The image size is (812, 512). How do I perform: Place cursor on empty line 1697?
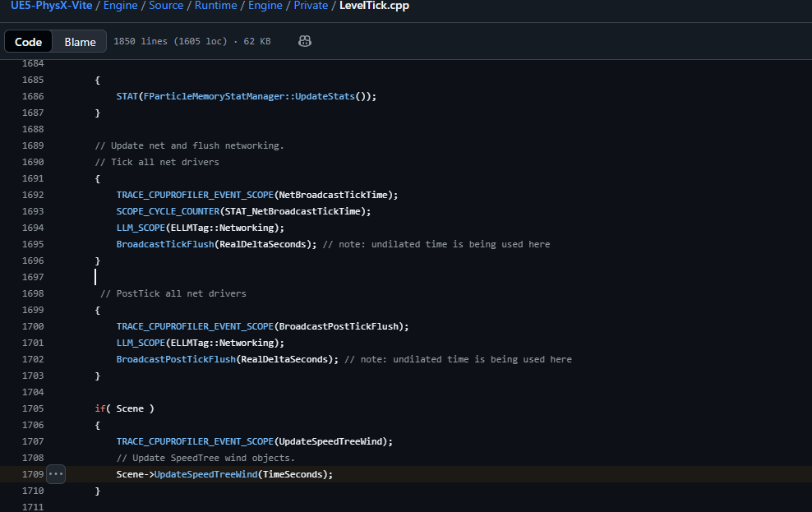247,277
